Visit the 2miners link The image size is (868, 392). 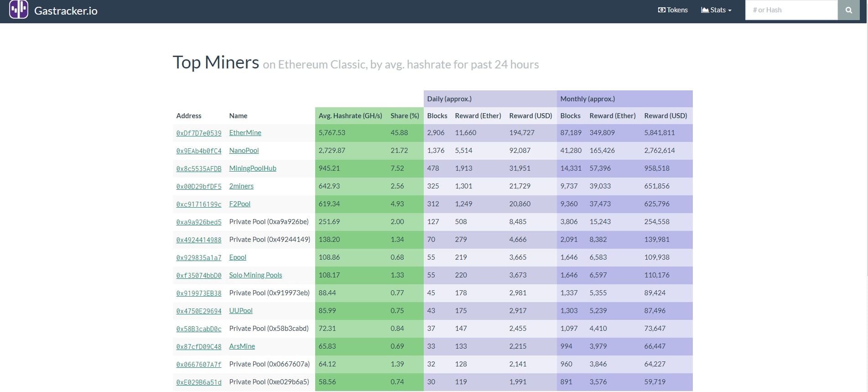241,186
